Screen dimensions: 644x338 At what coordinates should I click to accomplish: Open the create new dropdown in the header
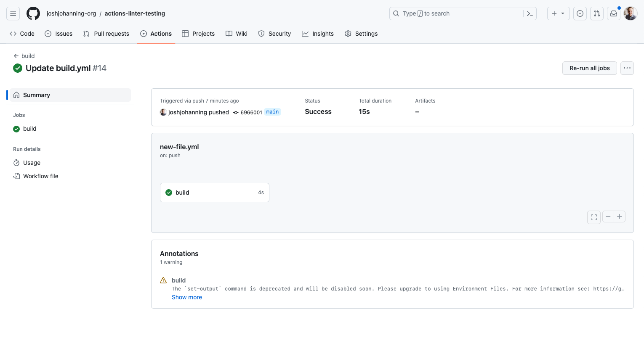coord(558,13)
